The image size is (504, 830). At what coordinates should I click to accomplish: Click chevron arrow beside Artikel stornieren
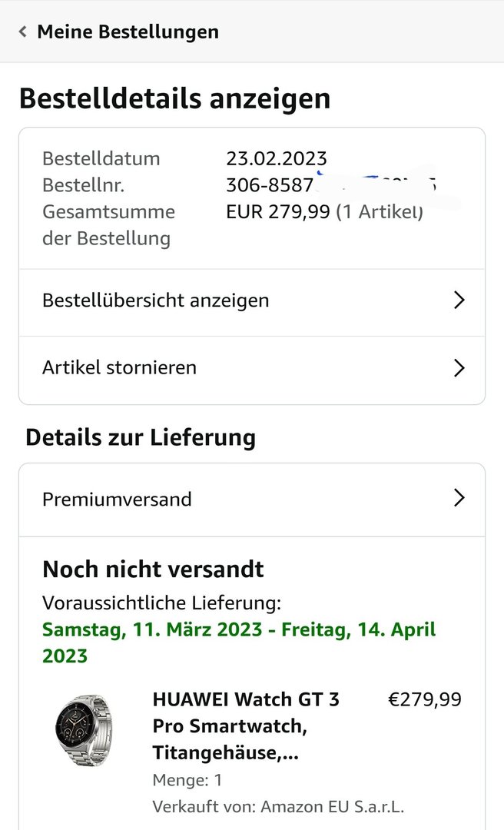459,367
